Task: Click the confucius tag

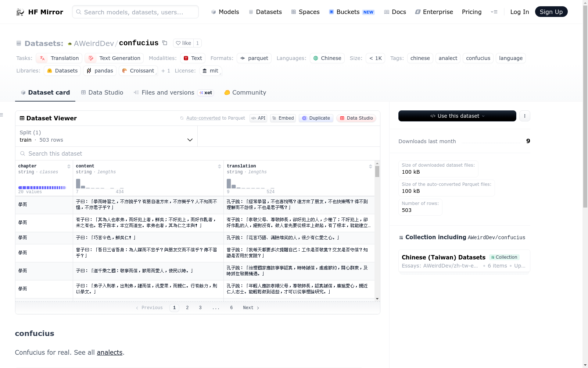Action: 478,58
